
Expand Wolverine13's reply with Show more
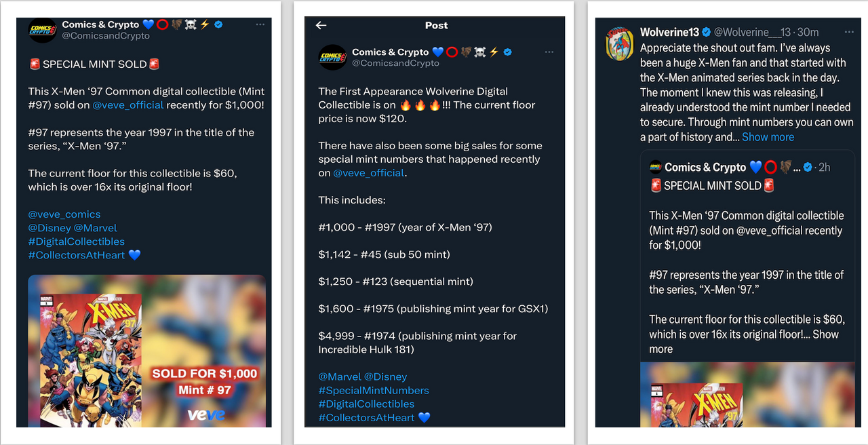click(768, 137)
